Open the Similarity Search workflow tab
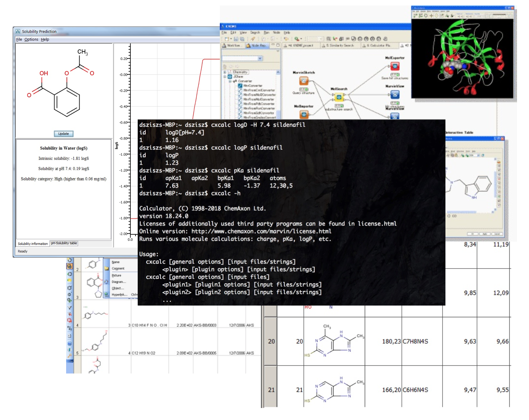The width and height of the screenshot is (529, 420). click(339, 45)
